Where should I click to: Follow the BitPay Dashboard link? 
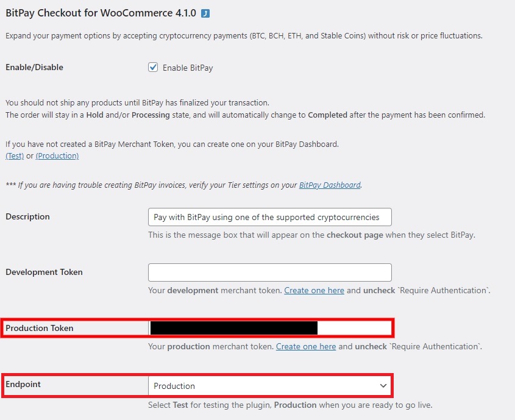[x=330, y=185]
